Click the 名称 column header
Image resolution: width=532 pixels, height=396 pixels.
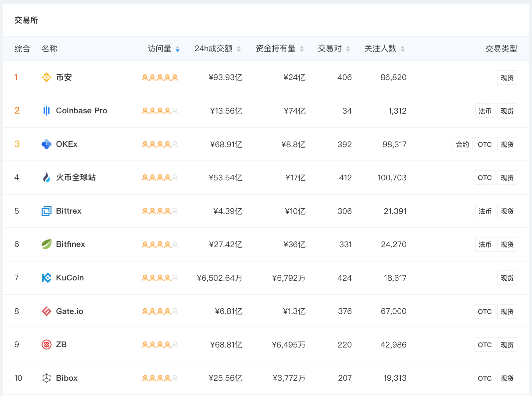[49, 49]
